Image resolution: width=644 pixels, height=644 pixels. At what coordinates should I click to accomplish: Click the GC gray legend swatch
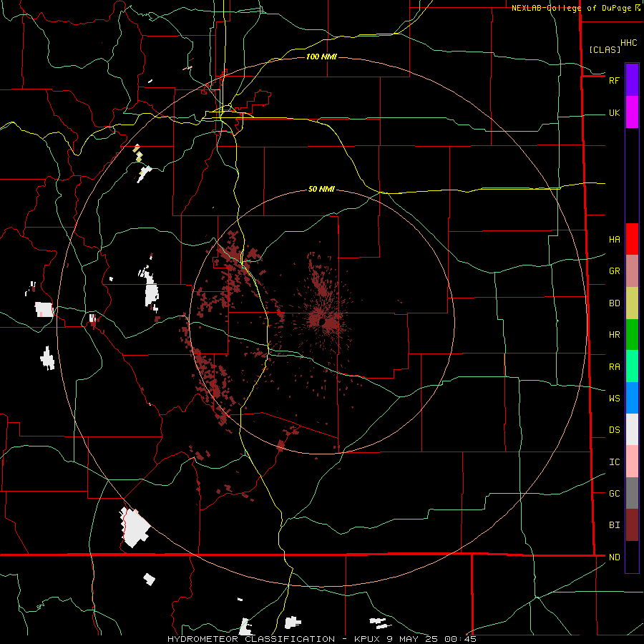tap(632, 493)
